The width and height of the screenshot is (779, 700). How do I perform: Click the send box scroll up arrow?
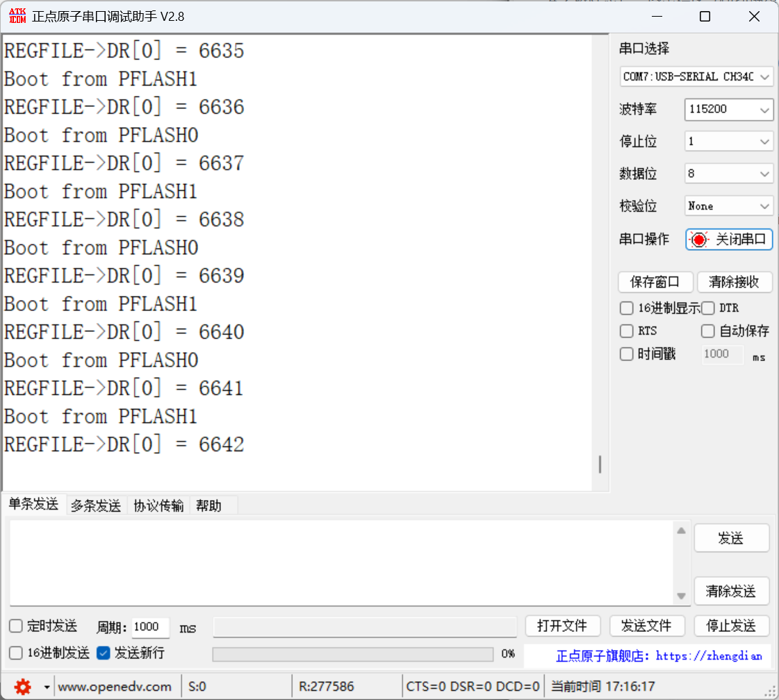682,531
